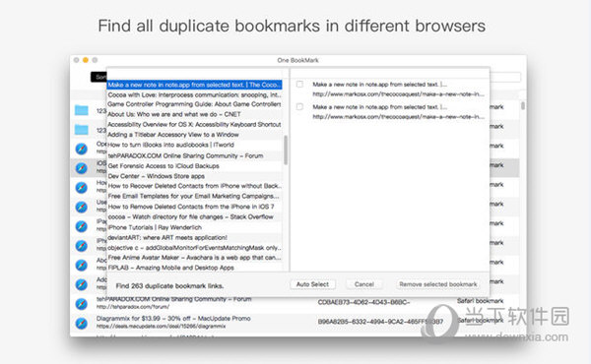Click 'Diagrammix for $13.99' bookmark title
Screen dimensions: 591x364
(173, 319)
